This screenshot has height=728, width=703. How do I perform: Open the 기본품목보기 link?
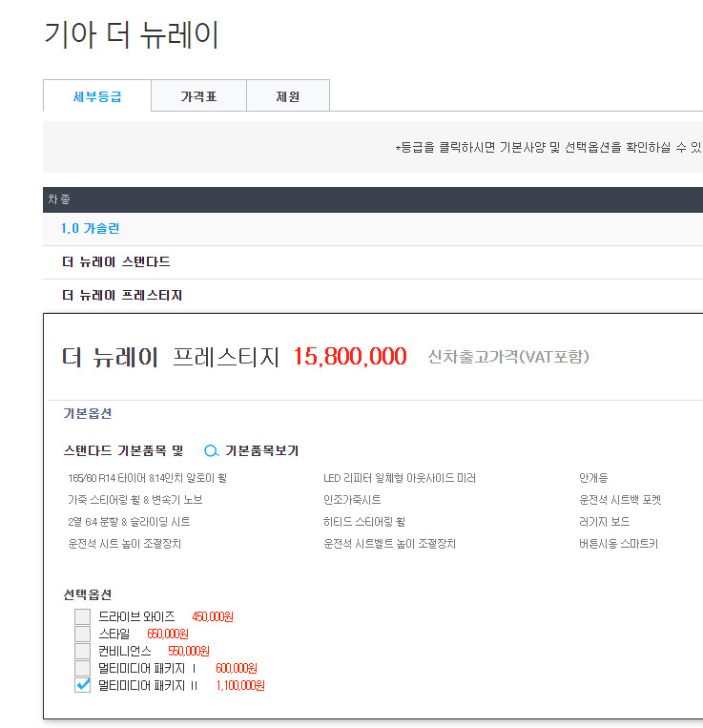coord(261,450)
